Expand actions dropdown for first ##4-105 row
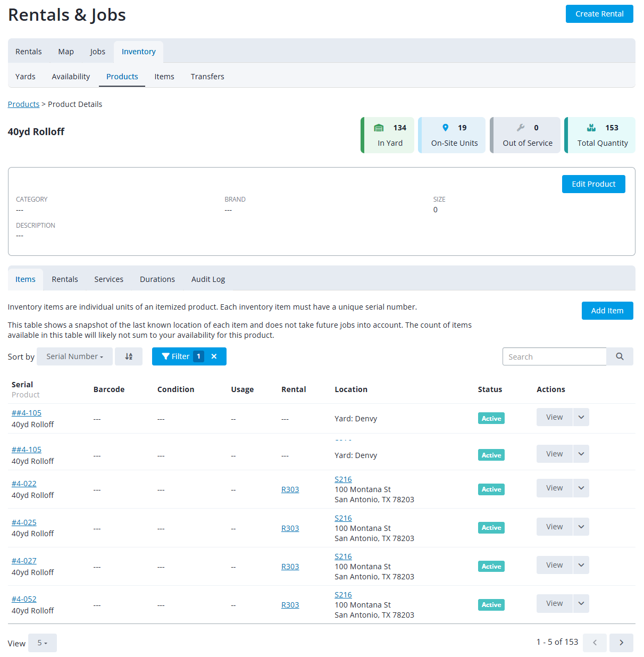Screen dimensions: 644x657 [x=581, y=417]
